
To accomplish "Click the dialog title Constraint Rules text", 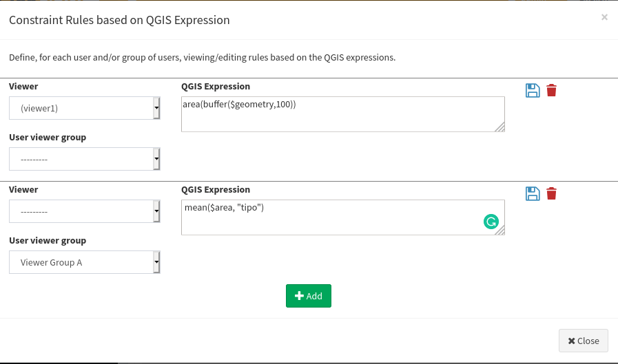I will (x=119, y=20).
